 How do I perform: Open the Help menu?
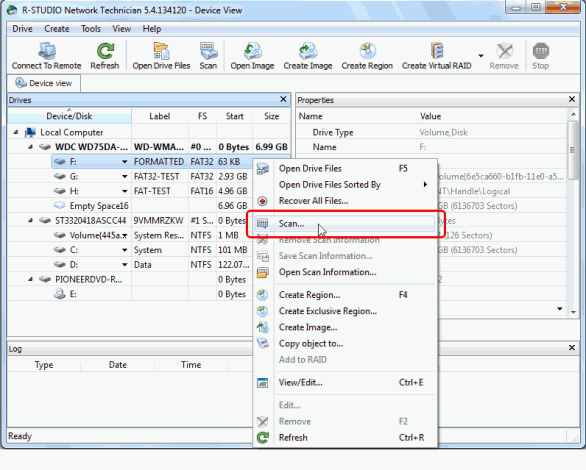(152, 29)
